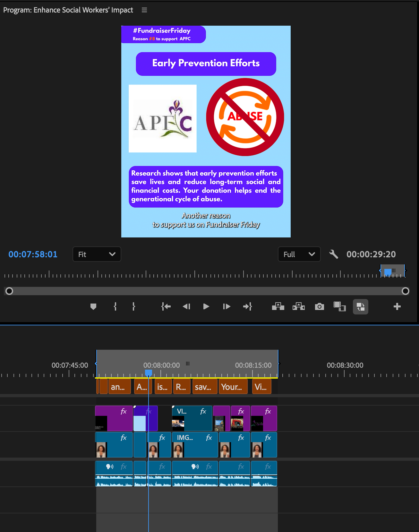Image resolution: width=419 pixels, height=532 pixels.
Task: Click the 00:08:30:00 ruler label
Action: pyautogui.click(x=345, y=365)
